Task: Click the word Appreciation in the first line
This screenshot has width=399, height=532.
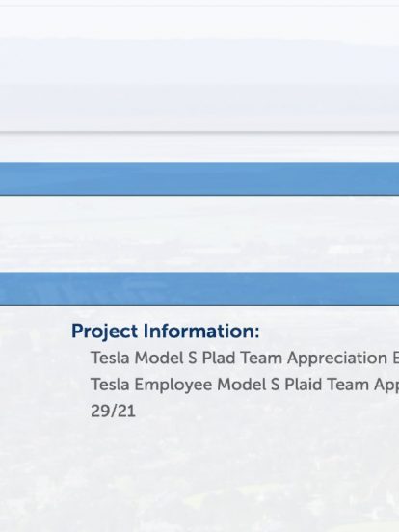Action: (x=337, y=359)
